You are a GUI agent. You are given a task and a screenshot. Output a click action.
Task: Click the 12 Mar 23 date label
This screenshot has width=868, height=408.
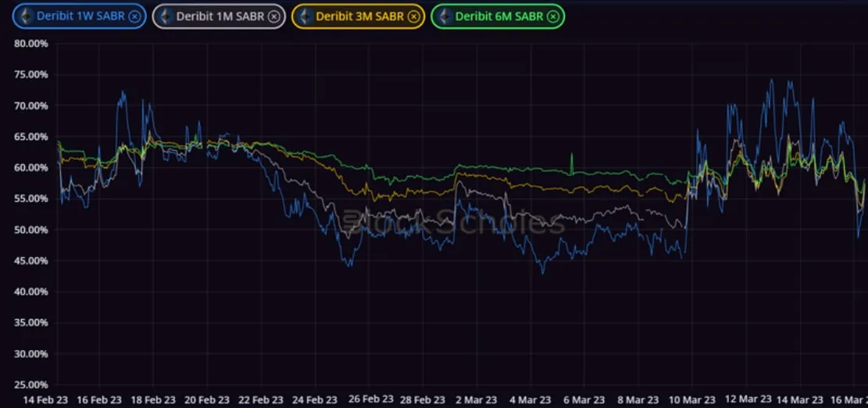[x=748, y=399]
